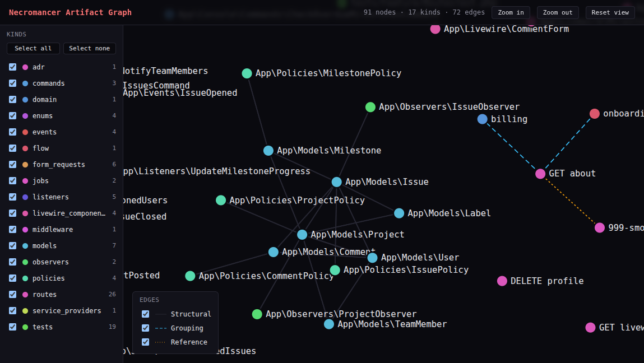The height and width of the screenshot is (363, 644).
Task: Click the App\Models\Comment node circle
Action: click(273, 252)
